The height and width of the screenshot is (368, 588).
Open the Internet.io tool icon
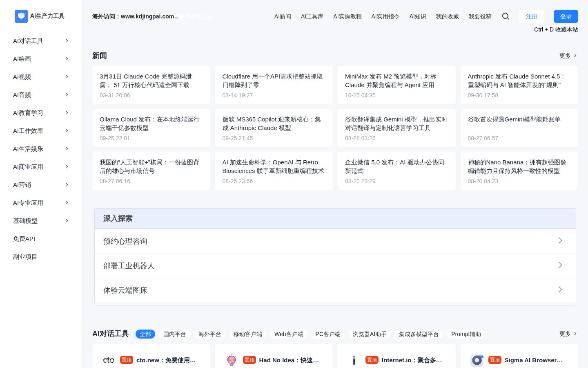click(x=354, y=360)
